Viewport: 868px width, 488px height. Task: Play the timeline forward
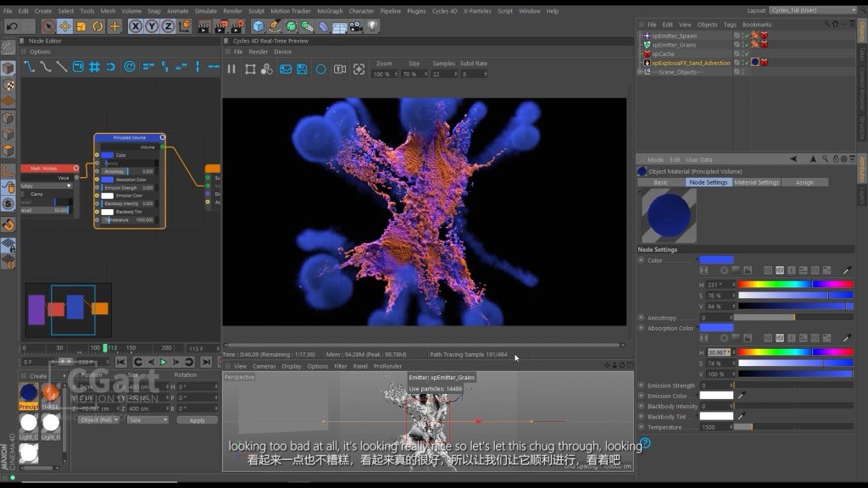click(x=164, y=362)
